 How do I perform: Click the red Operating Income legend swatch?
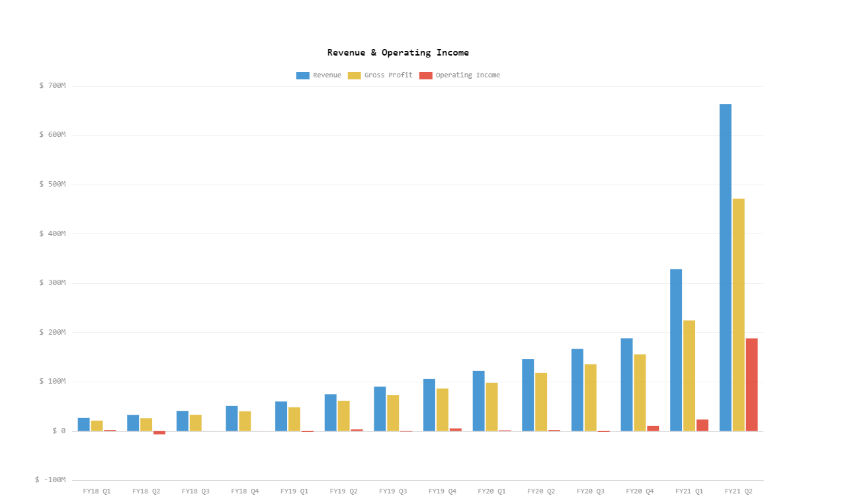426,75
